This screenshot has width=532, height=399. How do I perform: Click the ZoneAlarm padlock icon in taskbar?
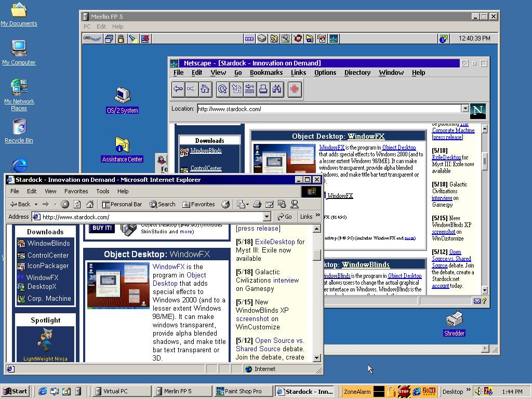click(391, 392)
